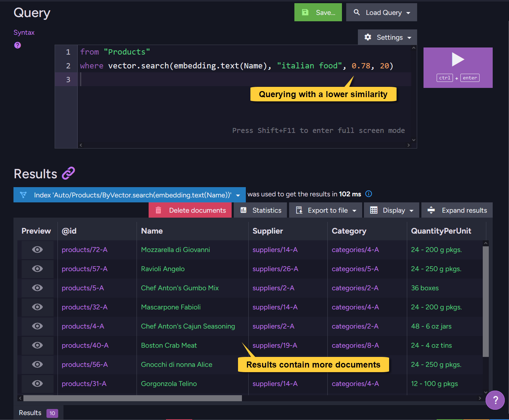This screenshot has width=509, height=420.
Task: Click the 48 - 6 oz jars cell
Action: click(431, 326)
